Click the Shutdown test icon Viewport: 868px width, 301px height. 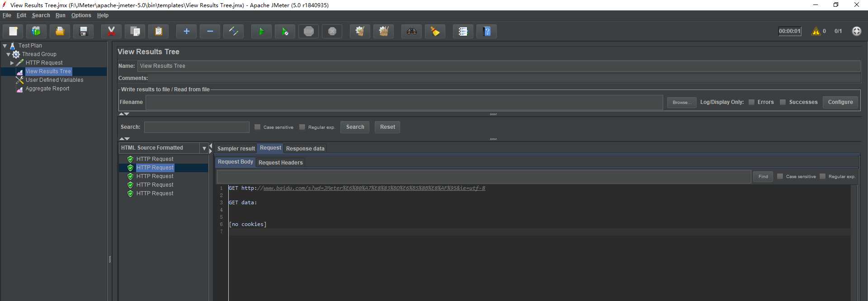332,31
